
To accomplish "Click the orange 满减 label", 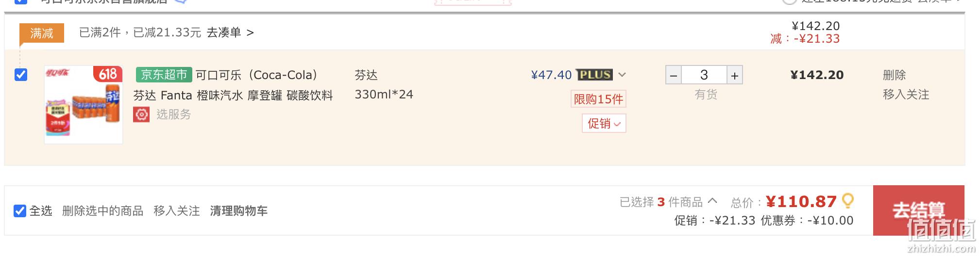I will pos(42,33).
